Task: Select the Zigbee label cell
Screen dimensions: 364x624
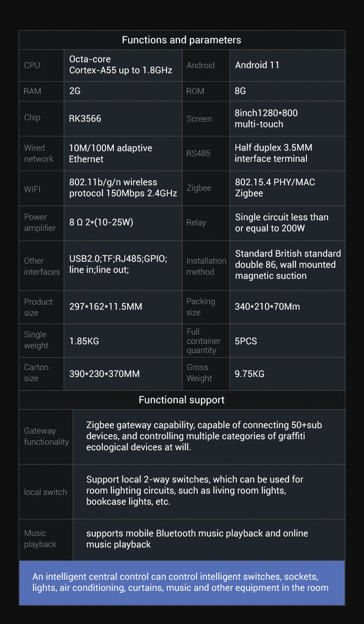Action: [206, 188]
